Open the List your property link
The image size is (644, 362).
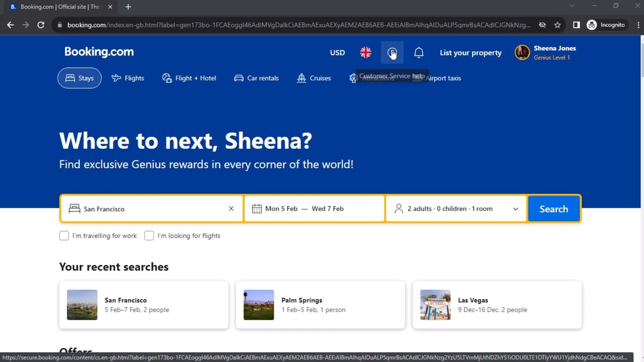[470, 53]
